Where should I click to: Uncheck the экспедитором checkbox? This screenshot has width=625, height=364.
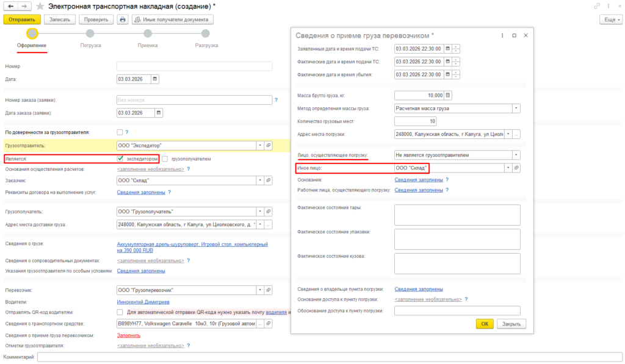[x=120, y=159]
